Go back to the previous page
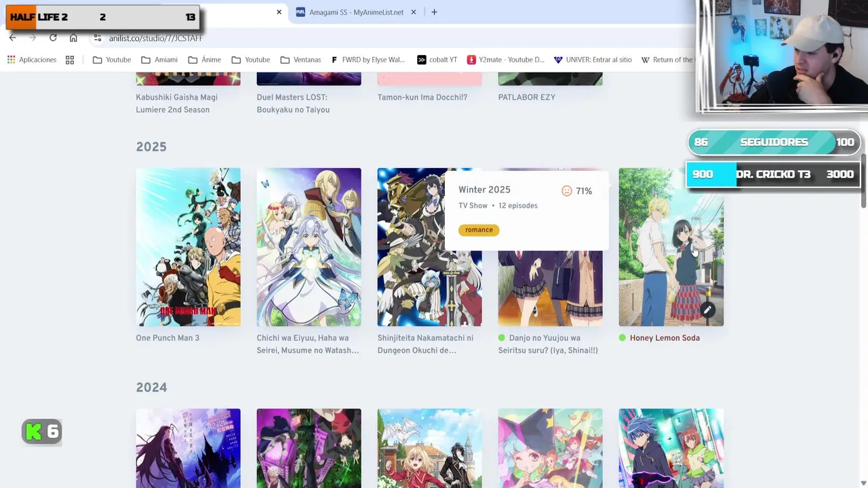Viewport: 868px width, 488px height. 13,38
